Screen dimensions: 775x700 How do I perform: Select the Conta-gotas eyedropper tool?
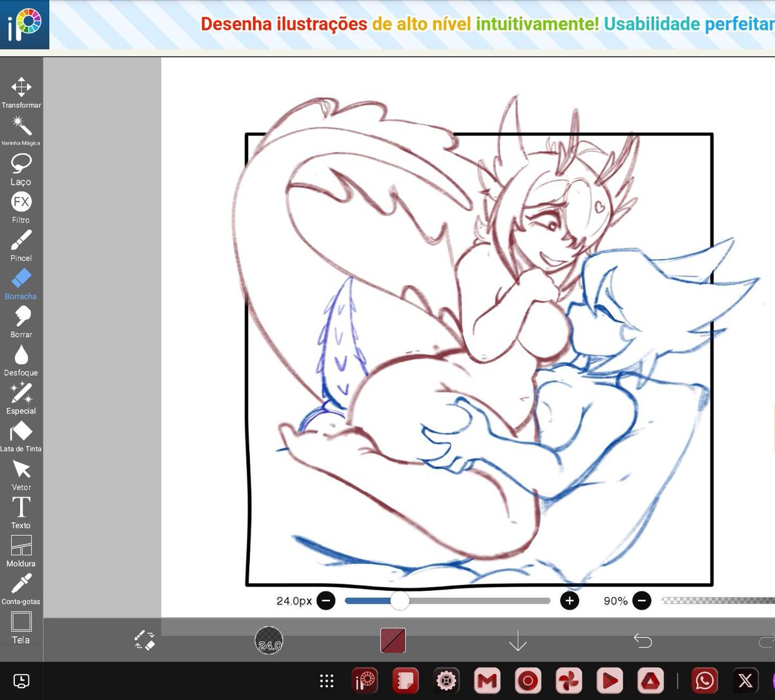pos(21,589)
